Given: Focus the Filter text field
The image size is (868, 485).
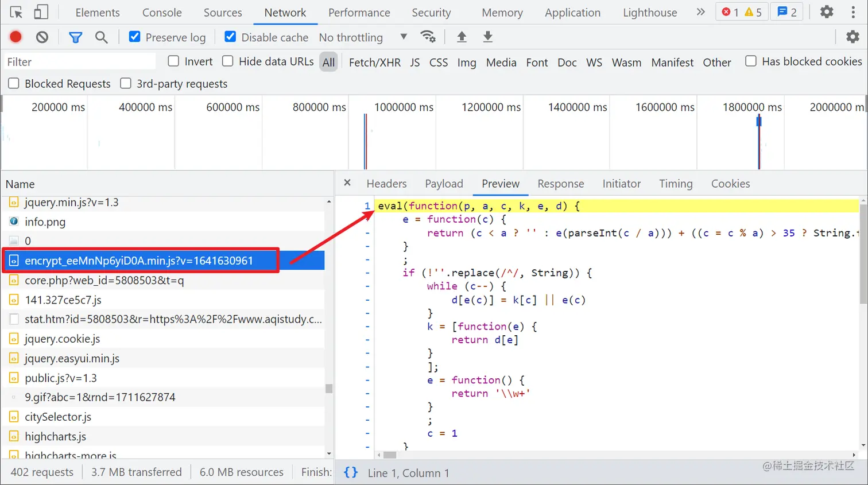Looking at the screenshot, I should pyautogui.click(x=79, y=61).
